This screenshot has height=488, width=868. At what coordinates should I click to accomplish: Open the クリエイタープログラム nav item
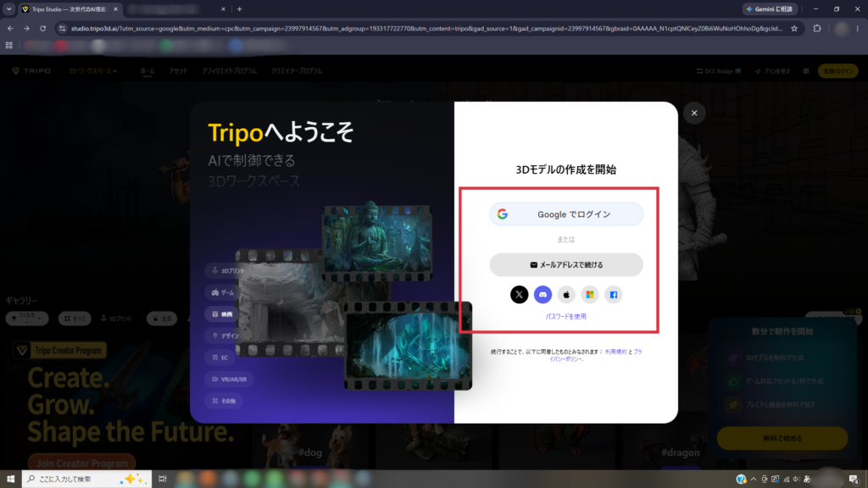point(296,71)
